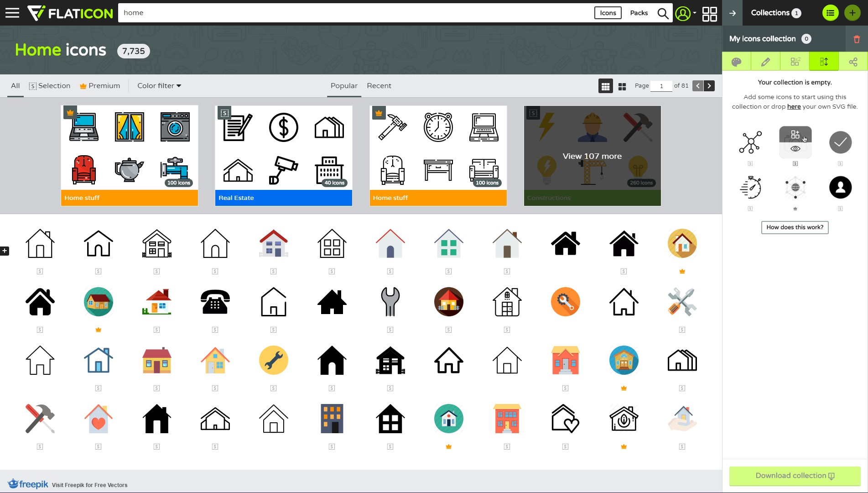Switch results to large grid view
This screenshot has width=868, height=493.
tap(622, 86)
